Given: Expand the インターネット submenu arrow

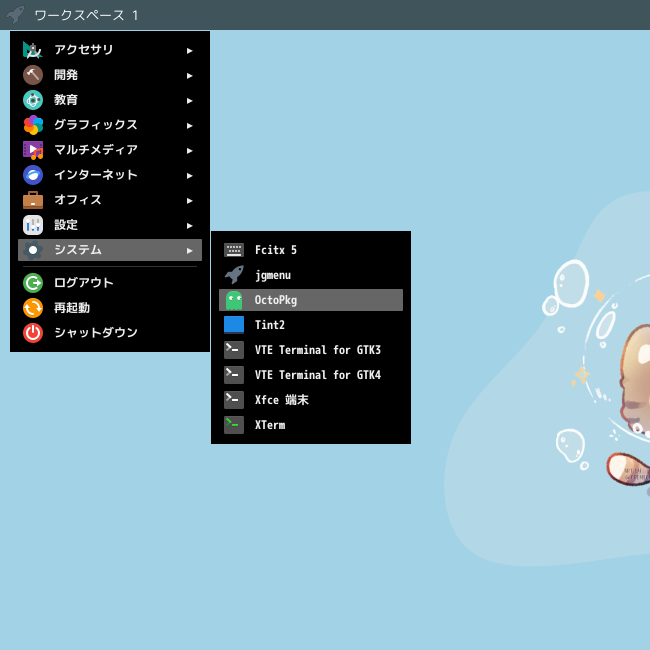Looking at the screenshot, I should click(x=189, y=176).
